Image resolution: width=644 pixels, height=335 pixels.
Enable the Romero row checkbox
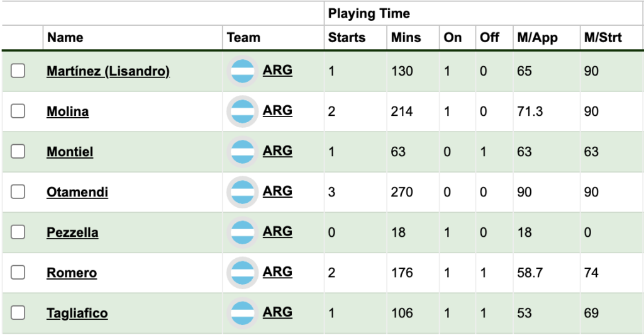pos(18,273)
